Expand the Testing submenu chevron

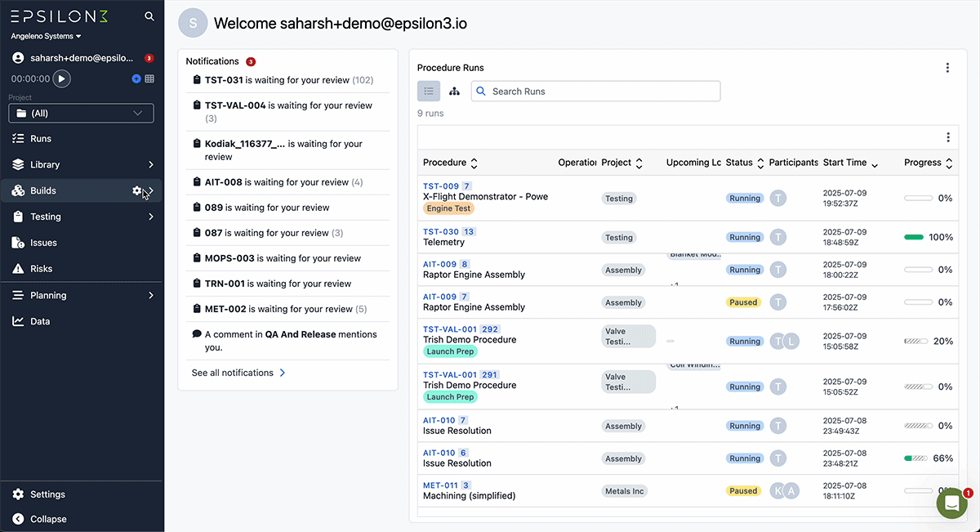point(151,217)
